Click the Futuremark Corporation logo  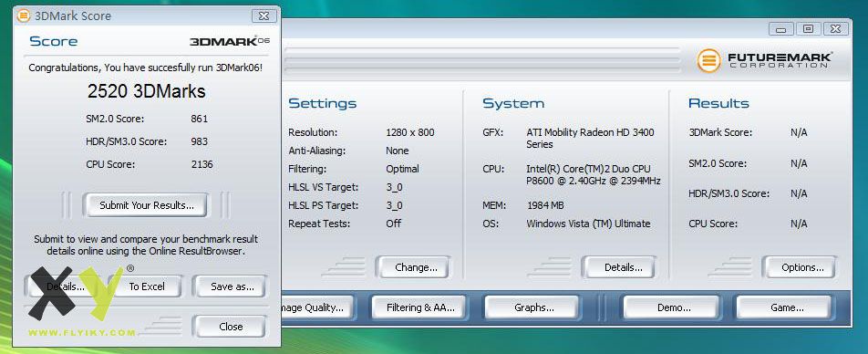coord(764,60)
